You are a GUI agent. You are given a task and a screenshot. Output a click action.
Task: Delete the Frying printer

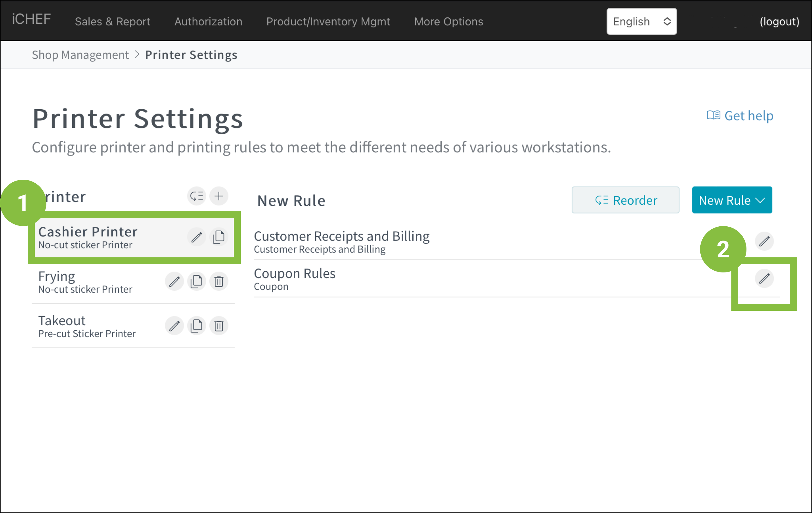pyautogui.click(x=219, y=281)
